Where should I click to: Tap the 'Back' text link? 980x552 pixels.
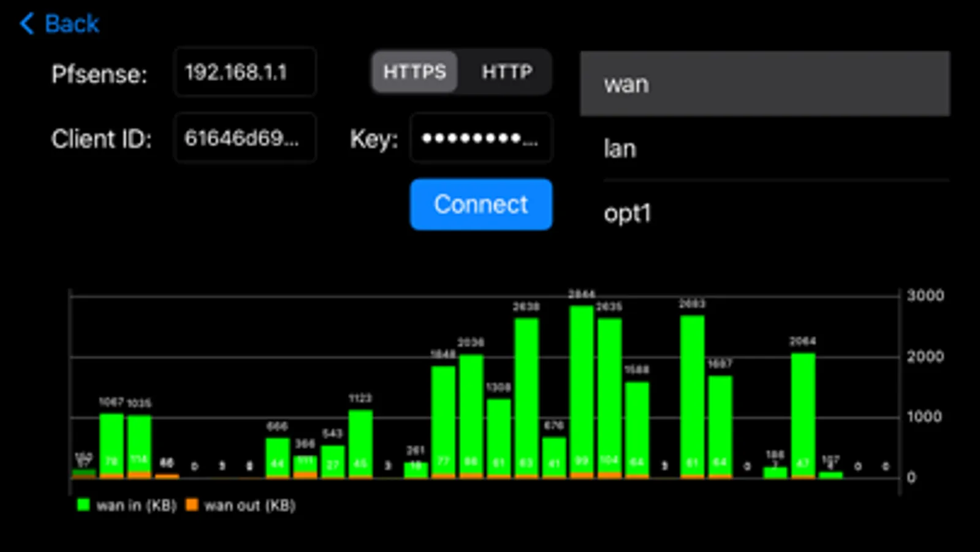[x=72, y=24]
